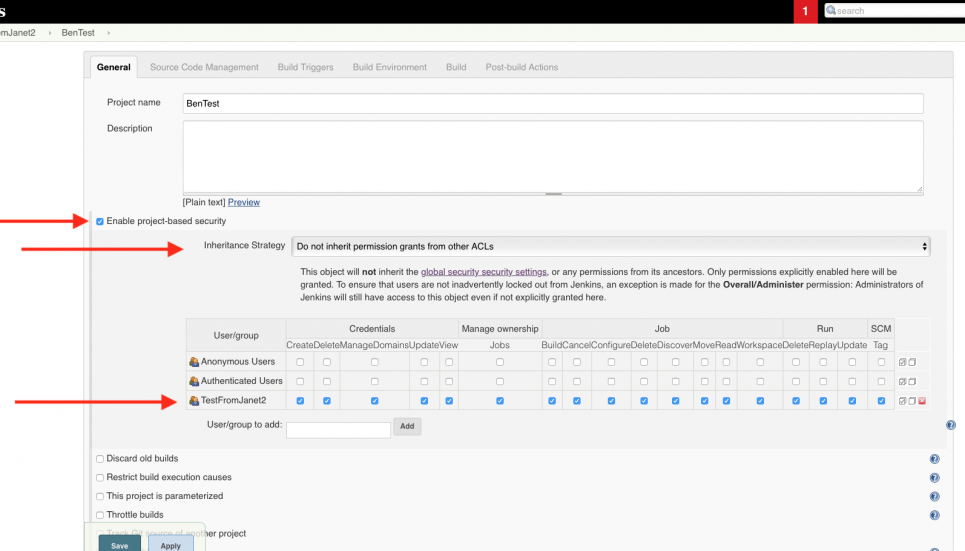965x551 pixels.
Task: Enable Restrict build execution causes
Action: (x=100, y=478)
